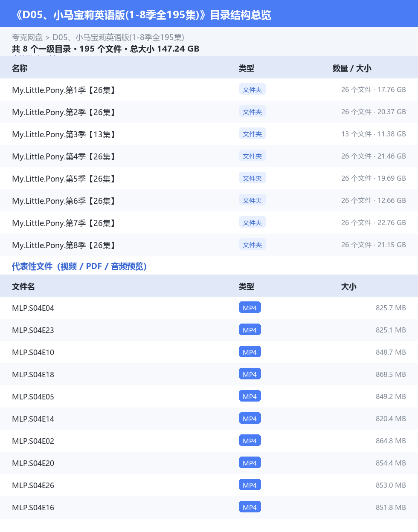Open the My.Little.Pony.第6季【26集】 folder row
Screen dimensions: 418x532
pos(209,200)
